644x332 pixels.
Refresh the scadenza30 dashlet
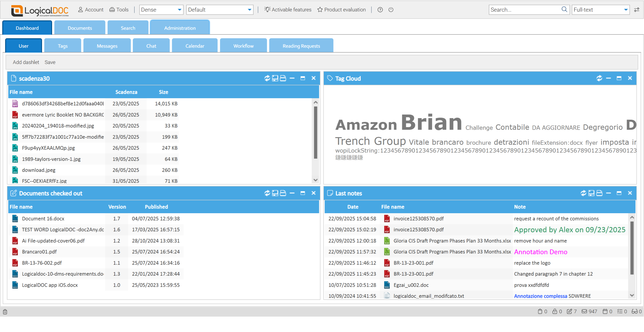click(267, 78)
